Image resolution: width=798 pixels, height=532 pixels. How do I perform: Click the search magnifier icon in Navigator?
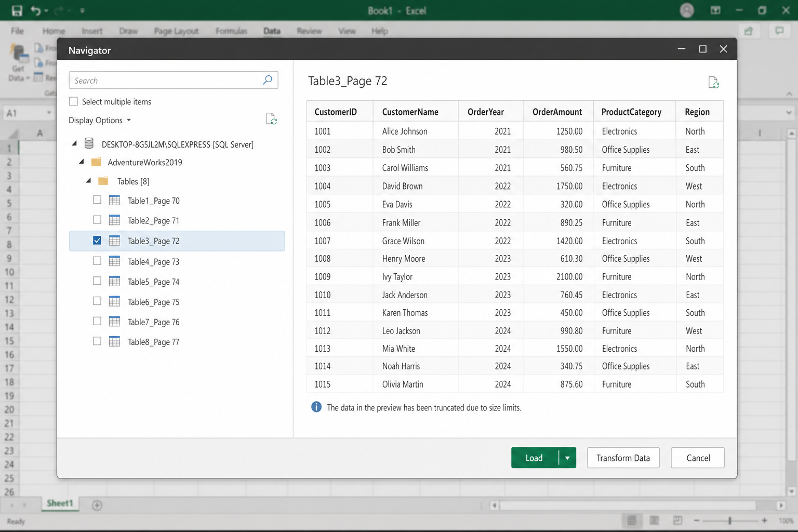[268, 80]
